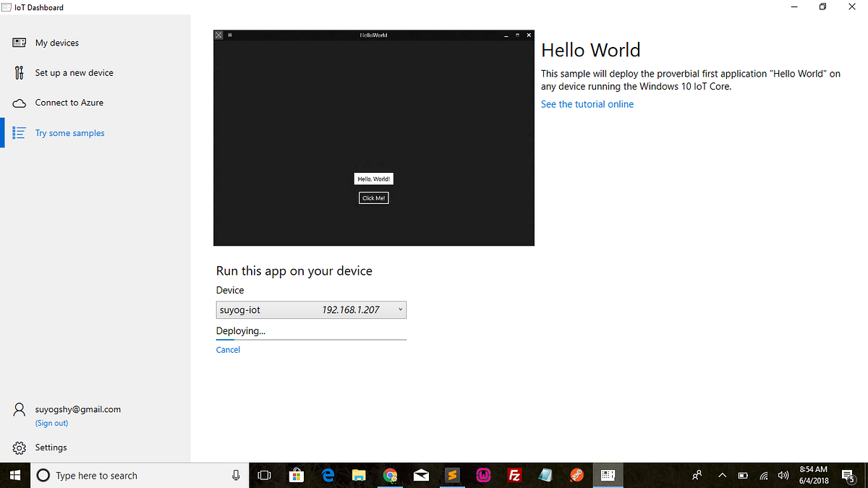Screen dimensions: 868x488
Task: Open the Action Center notifications icon
Action: coord(848,475)
